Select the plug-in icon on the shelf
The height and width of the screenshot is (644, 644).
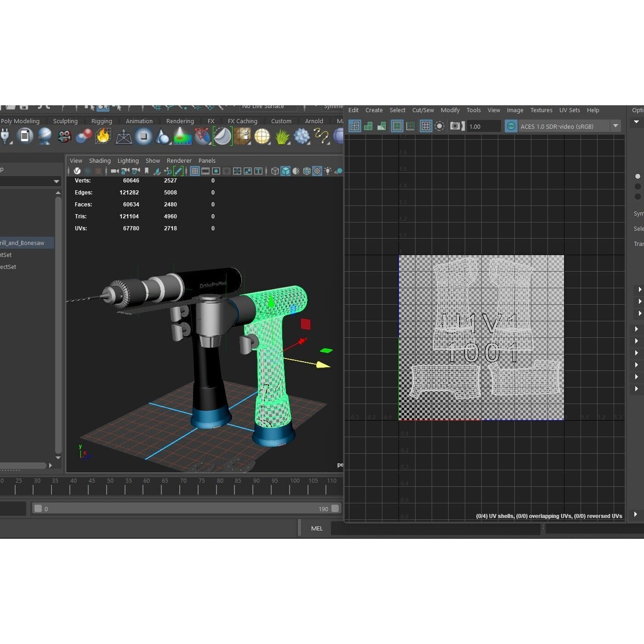[x=6, y=137]
